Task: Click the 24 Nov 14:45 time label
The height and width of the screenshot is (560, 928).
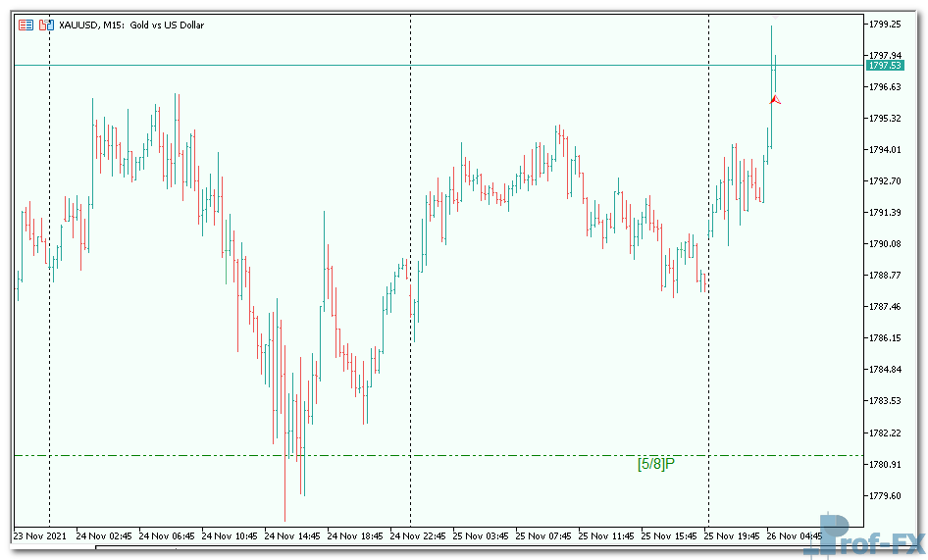Action: tap(293, 536)
